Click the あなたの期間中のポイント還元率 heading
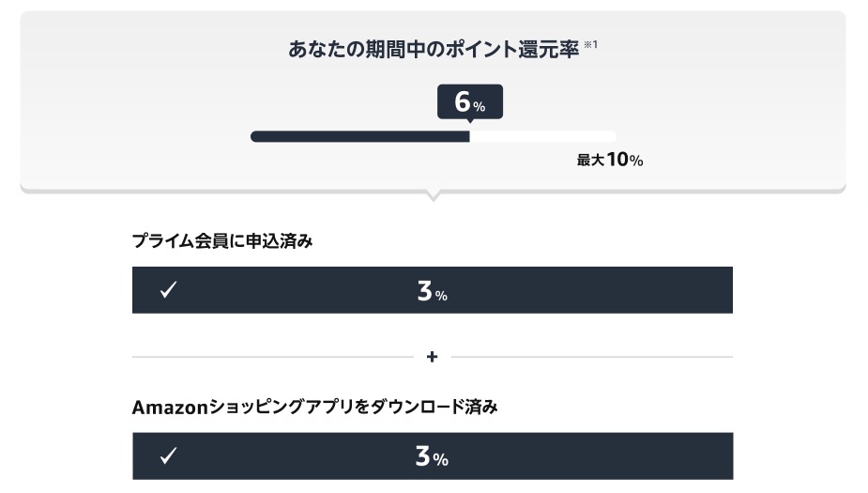The width and height of the screenshot is (868, 493). coord(433,50)
